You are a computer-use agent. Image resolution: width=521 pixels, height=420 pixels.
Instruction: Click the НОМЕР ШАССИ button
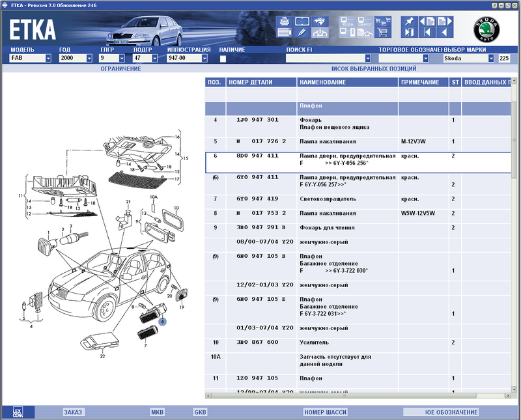tap(325, 412)
